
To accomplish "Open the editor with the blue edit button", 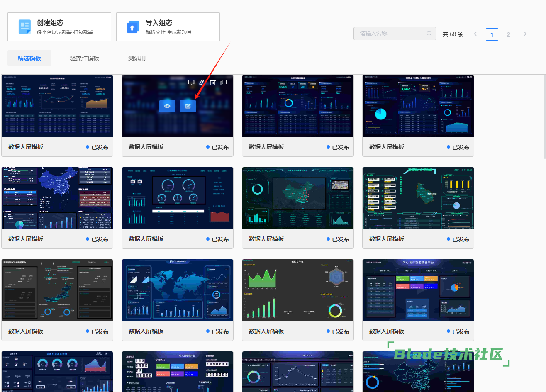I will point(188,106).
